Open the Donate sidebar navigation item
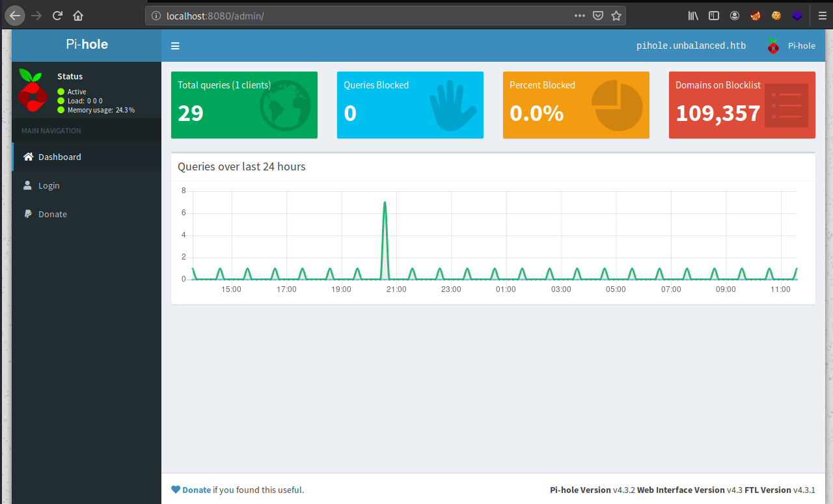 (x=87, y=214)
